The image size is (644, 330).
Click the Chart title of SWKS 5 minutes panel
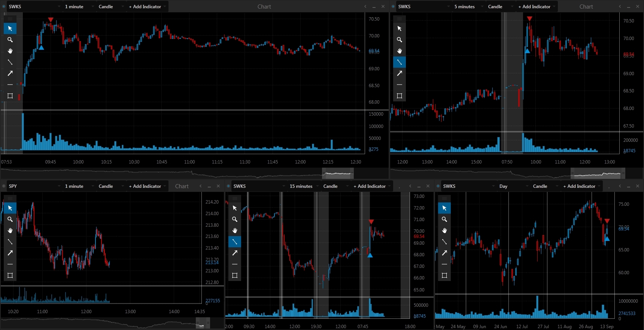(586, 6)
